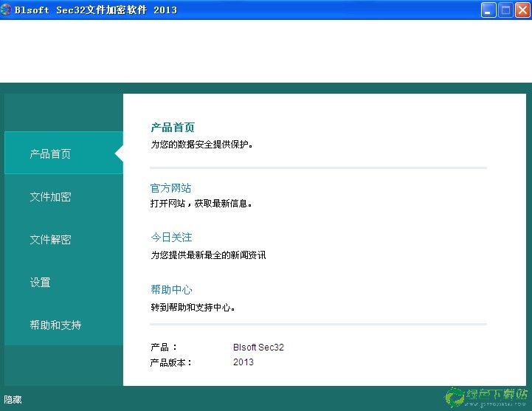Screen dimensions: 532x411
Task: Open the 设置 sidebar tab
Action: point(40,283)
